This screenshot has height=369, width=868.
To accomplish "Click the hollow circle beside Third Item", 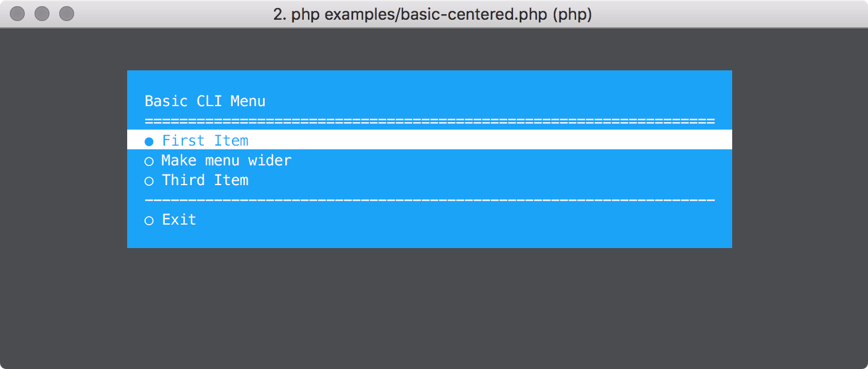I will [149, 181].
